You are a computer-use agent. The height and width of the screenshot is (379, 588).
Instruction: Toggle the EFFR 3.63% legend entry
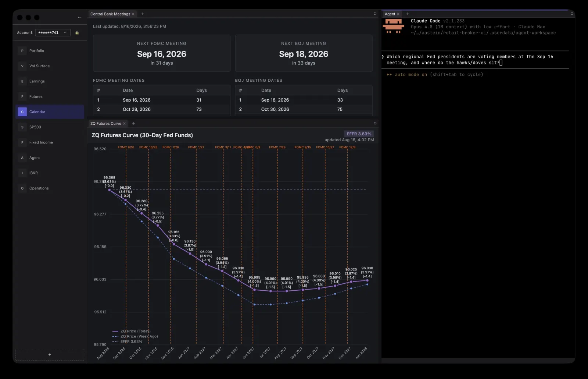127,341
